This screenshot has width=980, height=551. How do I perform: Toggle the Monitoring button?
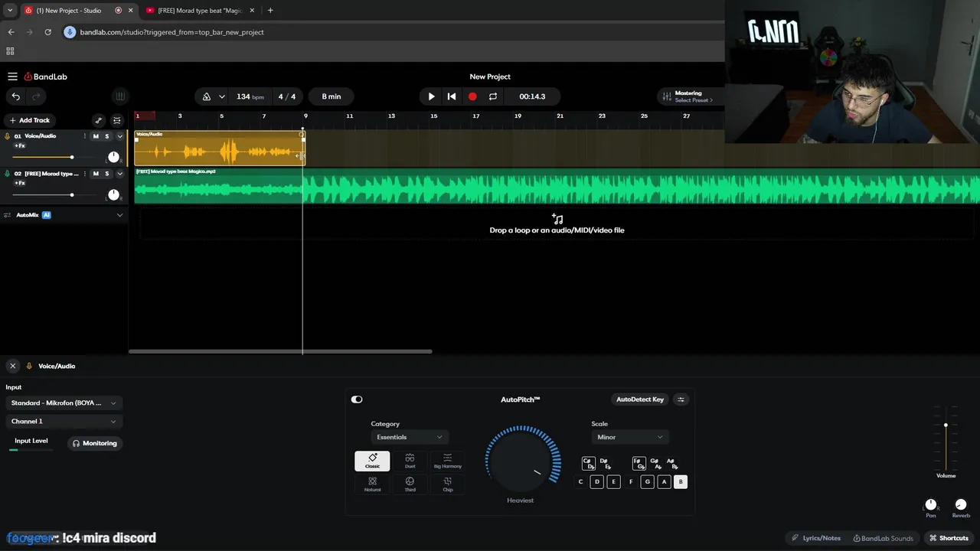95,443
